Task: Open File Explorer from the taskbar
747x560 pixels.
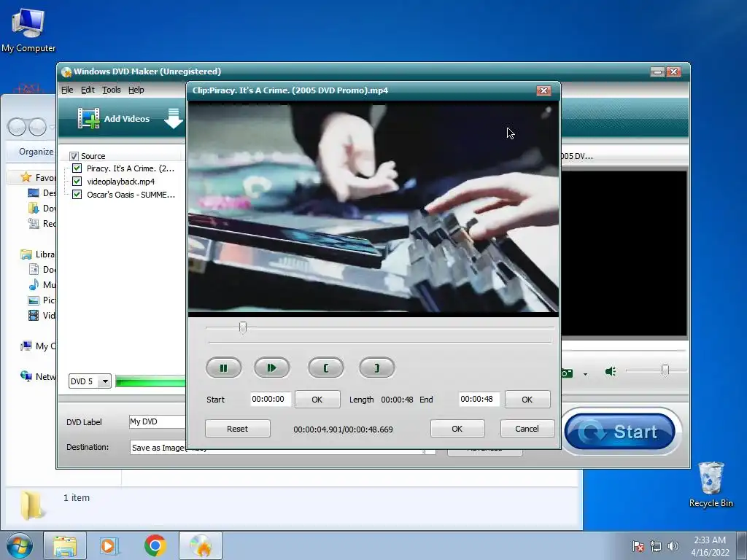Action: click(65, 545)
